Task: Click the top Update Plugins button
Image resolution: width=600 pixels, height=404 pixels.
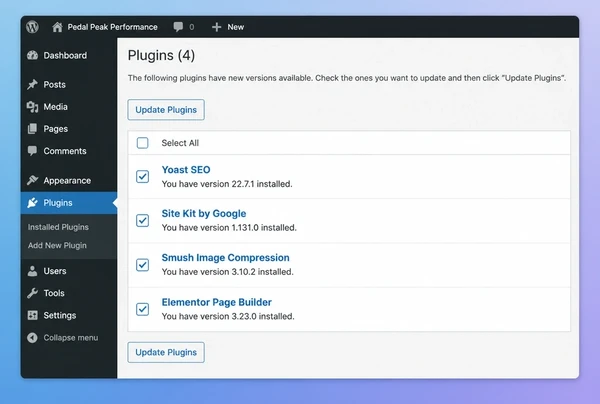Action: point(166,110)
